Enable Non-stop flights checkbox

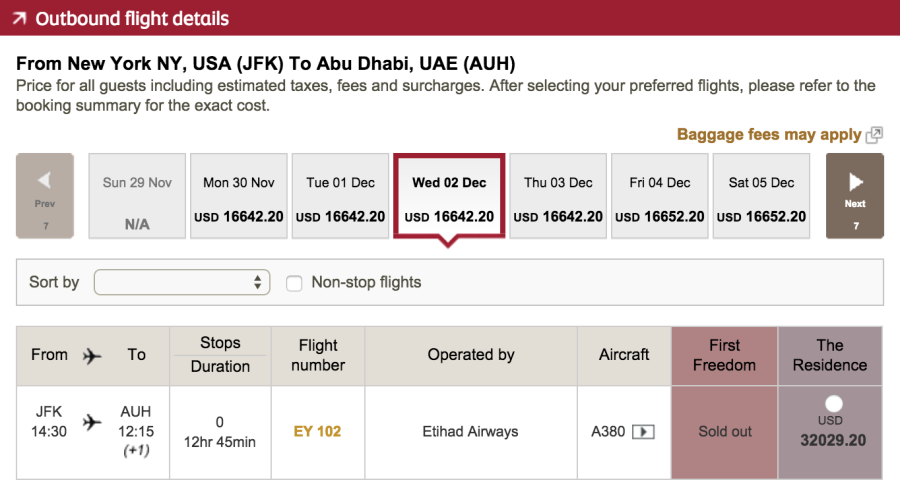point(294,283)
